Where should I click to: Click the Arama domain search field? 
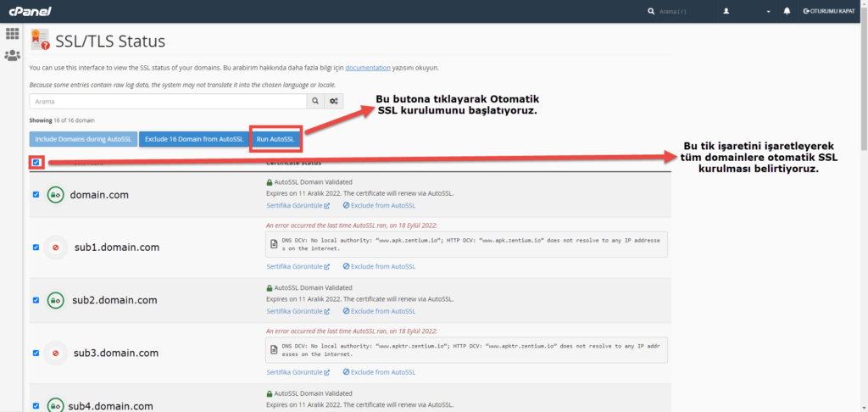click(167, 102)
